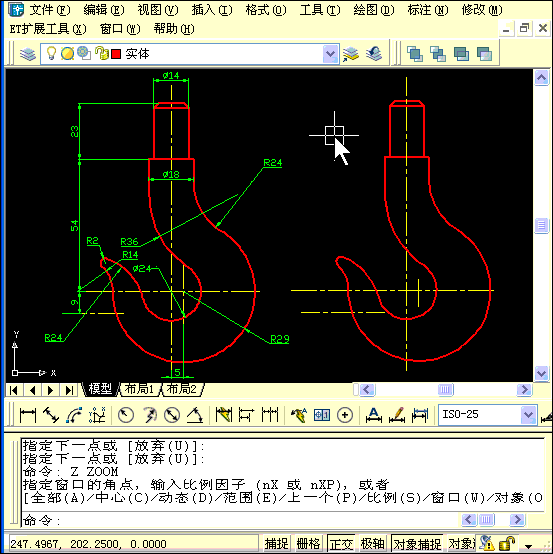Open the 绘图(D) menu
The width and height of the screenshot is (553, 554).
(x=374, y=10)
